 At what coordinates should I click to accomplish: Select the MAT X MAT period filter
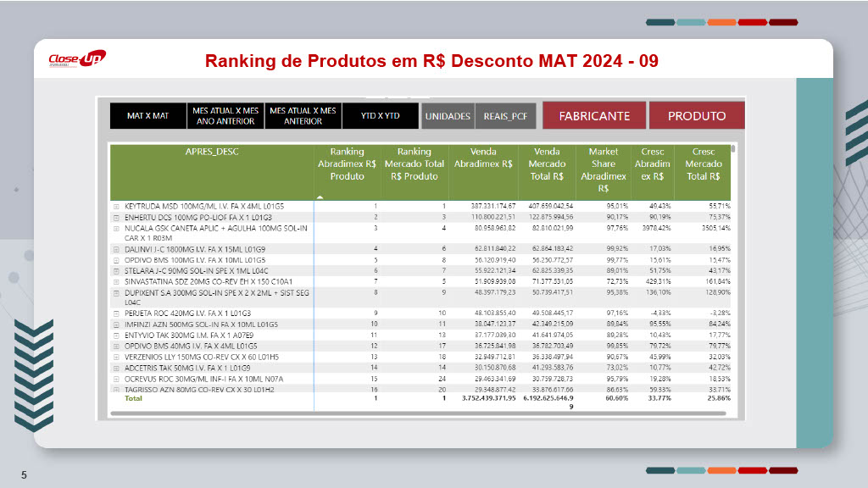coord(147,116)
